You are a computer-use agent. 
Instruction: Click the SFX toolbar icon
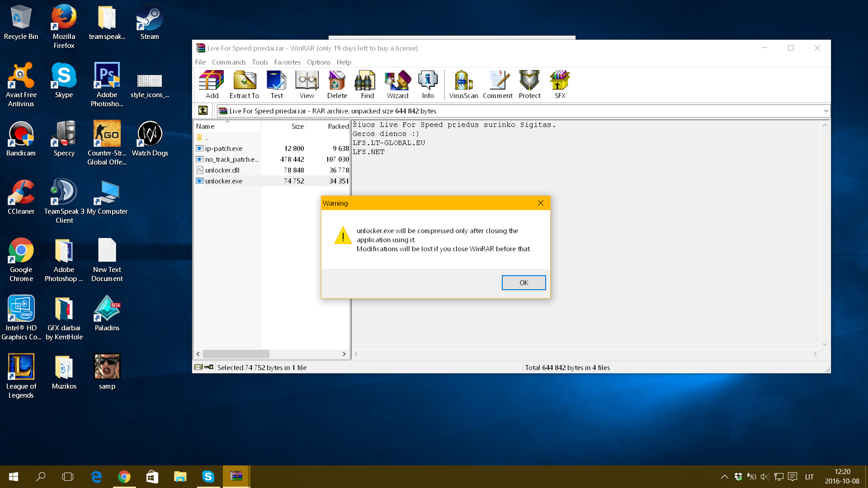coord(560,84)
